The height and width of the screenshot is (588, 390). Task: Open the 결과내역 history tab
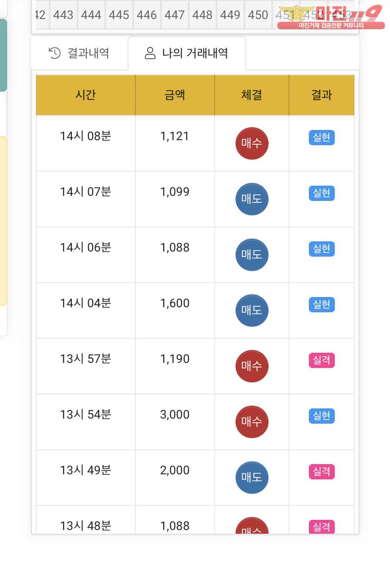pyautogui.click(x=79, y=53)
